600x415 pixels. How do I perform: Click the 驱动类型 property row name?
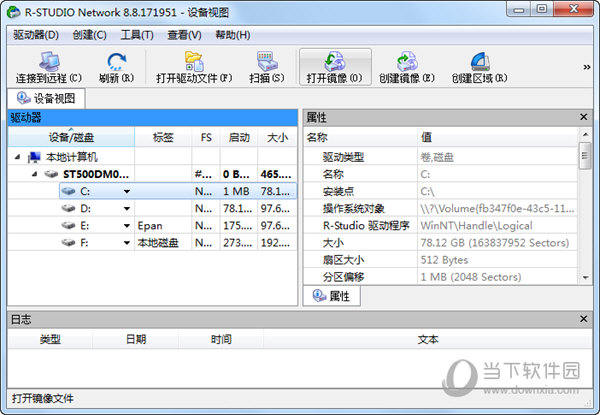point(343,157)
